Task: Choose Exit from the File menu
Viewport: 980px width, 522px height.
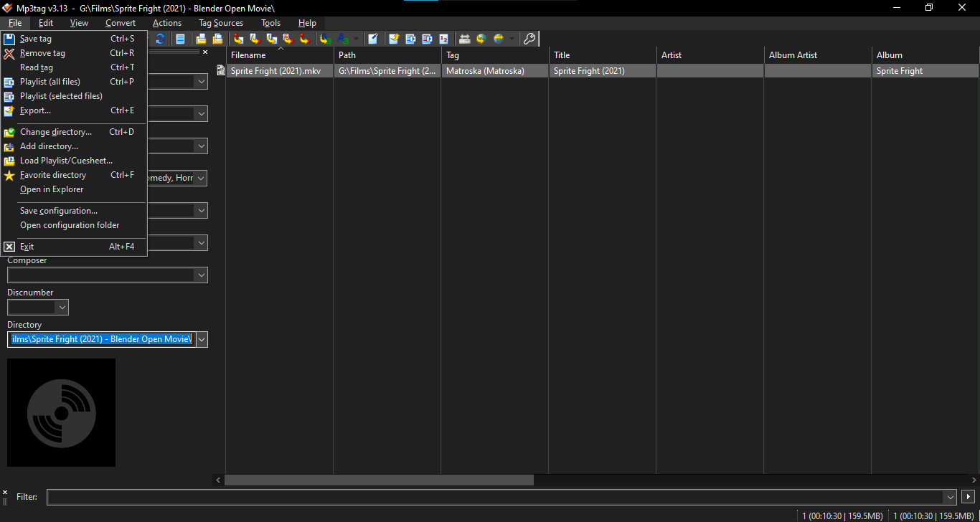Action: pos(74,247)
